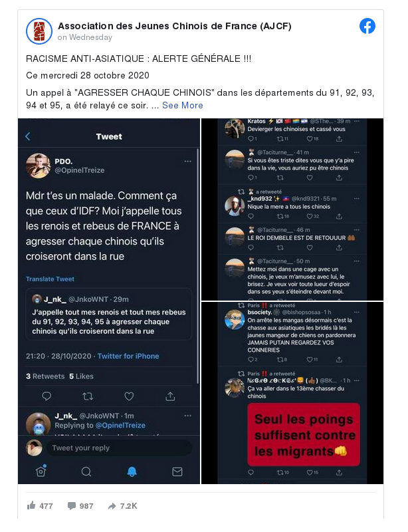Like the PDO. tweet with the heart icon

129,396
